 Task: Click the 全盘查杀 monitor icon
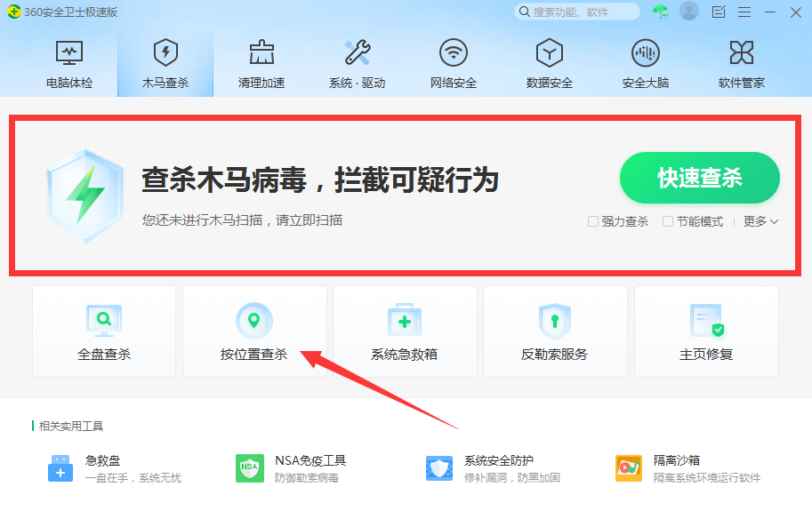(103, 321)
